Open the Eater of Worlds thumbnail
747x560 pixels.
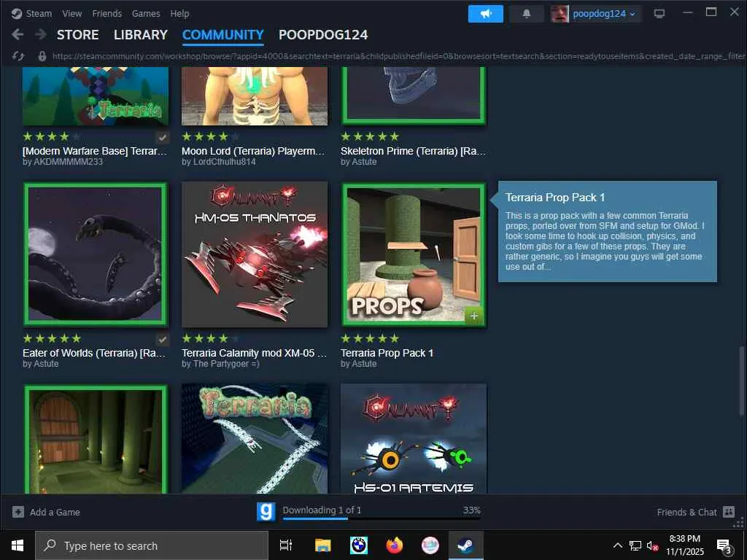[96, 254]
